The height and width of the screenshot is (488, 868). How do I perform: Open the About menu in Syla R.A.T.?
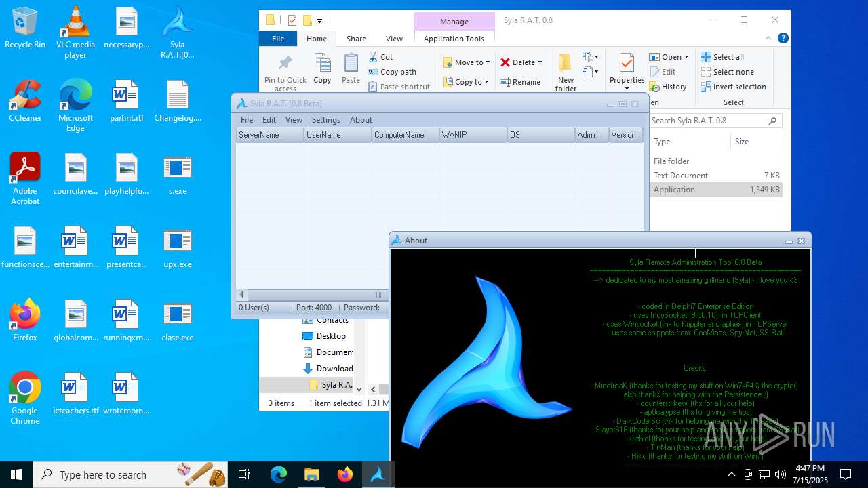pos(361,120)
